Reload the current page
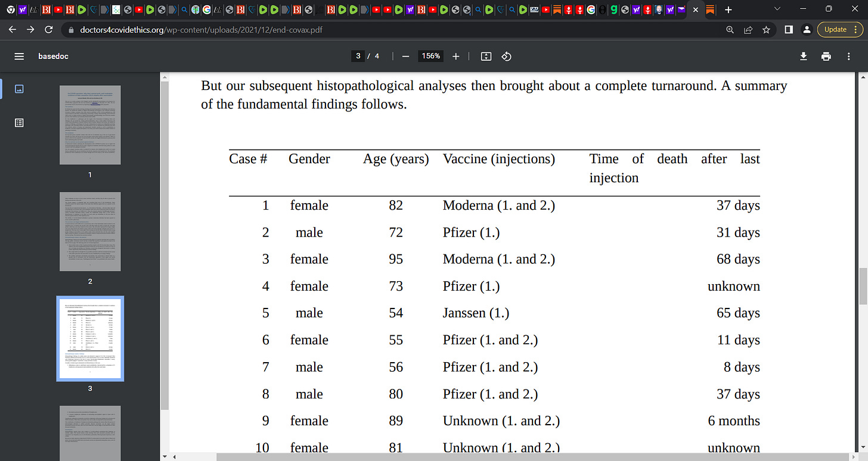868x461 pixels. tap(49, 29)
